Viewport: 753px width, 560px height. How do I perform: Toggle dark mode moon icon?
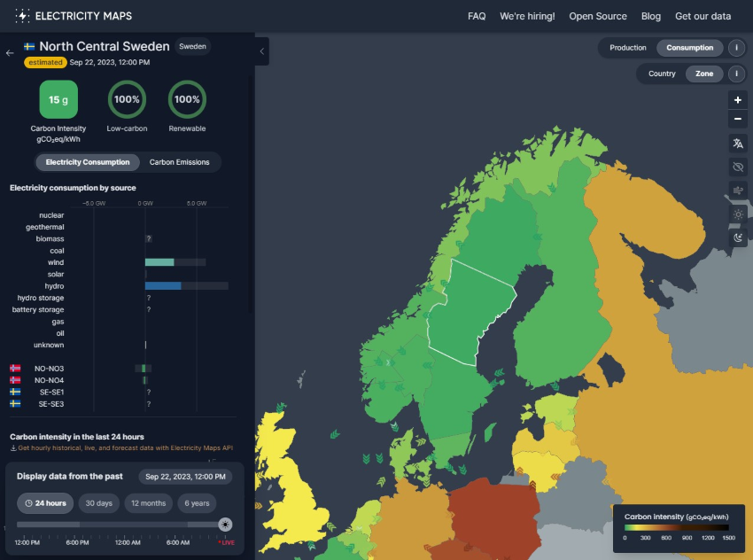(x=738, y=237)
